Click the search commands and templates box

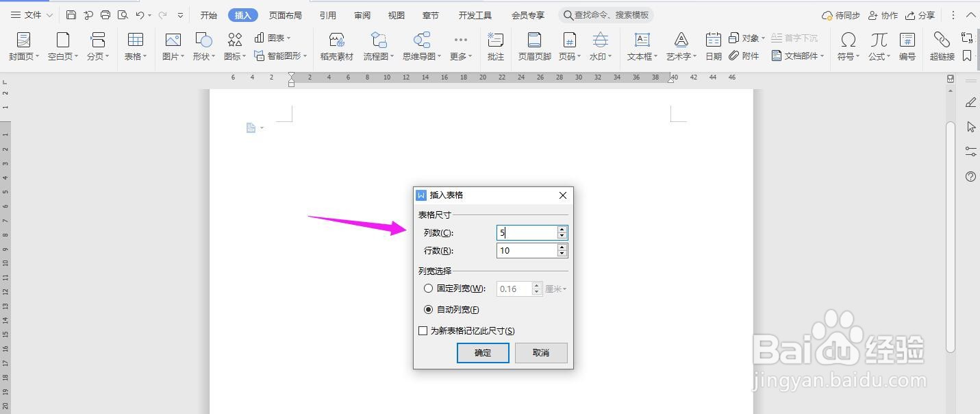606,15
